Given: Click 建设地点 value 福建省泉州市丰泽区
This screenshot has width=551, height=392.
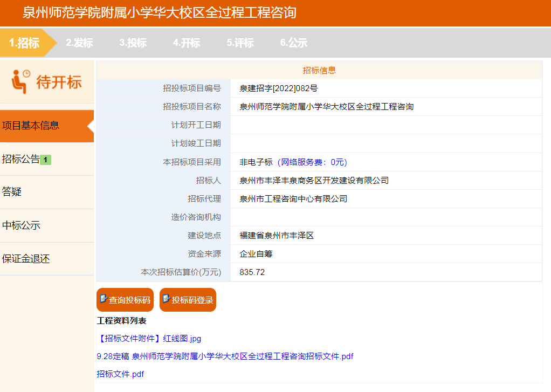Looking at the screenshot, I should coord(277,236).
